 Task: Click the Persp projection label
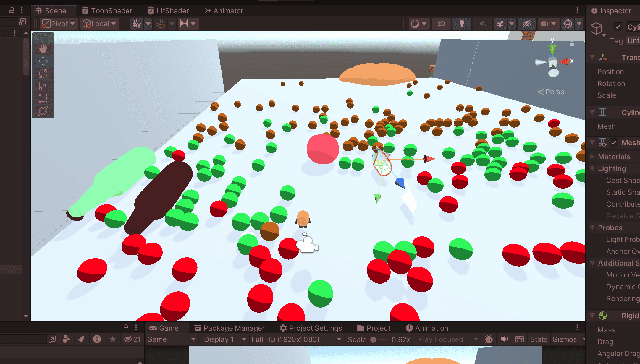(554, 92)
